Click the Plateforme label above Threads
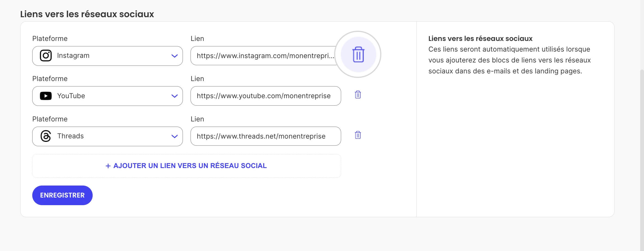The height and width of the screenshot is (251, 644). pos(50,119)
